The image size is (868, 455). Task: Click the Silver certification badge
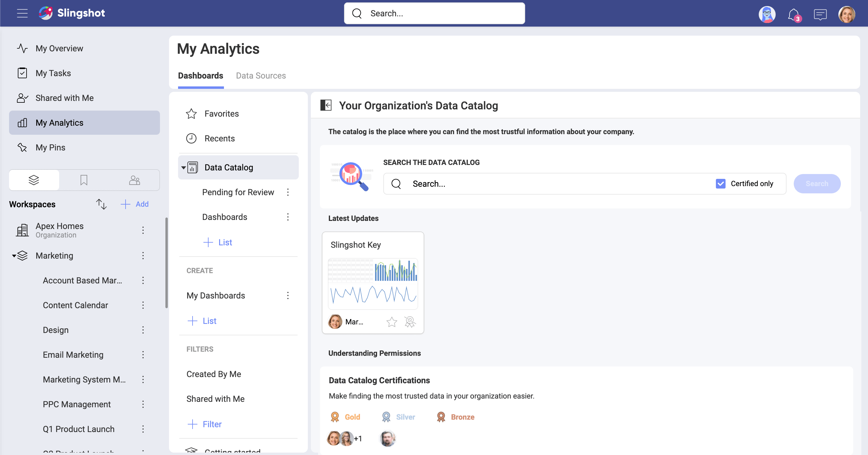pyautogui.click(x=398, y=417)
